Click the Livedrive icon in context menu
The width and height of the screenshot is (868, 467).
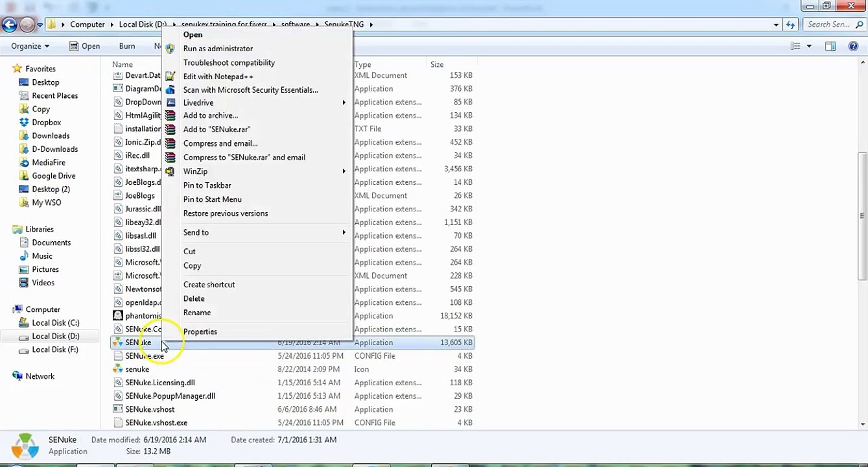point(170,102)
